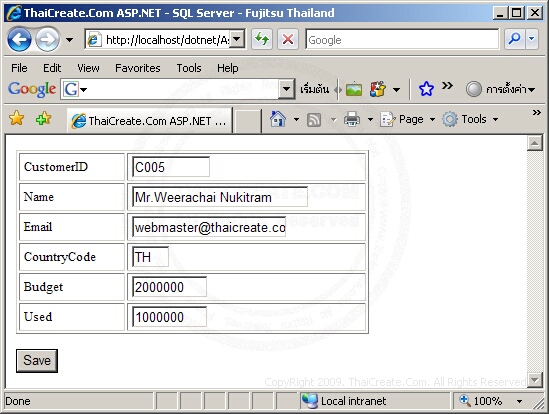Click the Local intranet zone indicator
The height and width of the screenshot is (414, 549).
coord(345,401)
